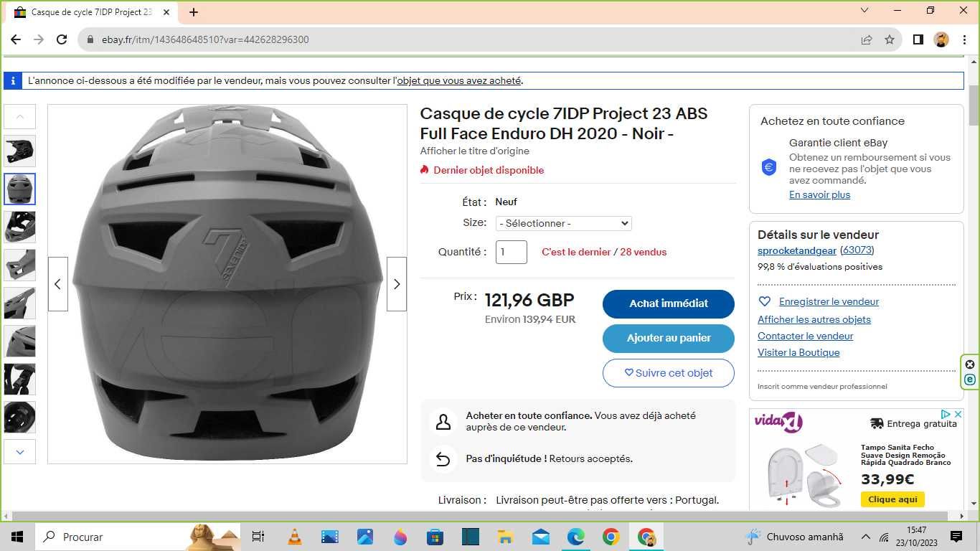
Task: Open Chrome three-dot menu
Action: pyautogui.click(x=963, y=39)
